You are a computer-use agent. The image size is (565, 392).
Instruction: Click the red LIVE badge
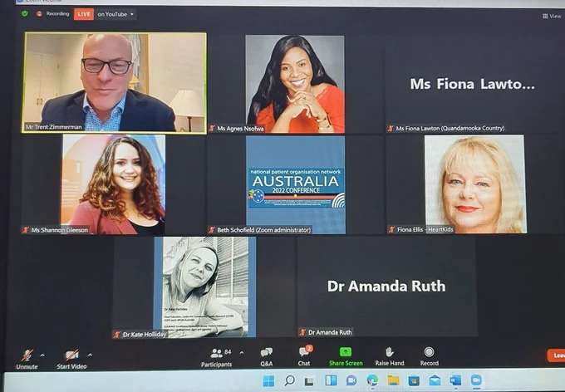tap(84, 14)
